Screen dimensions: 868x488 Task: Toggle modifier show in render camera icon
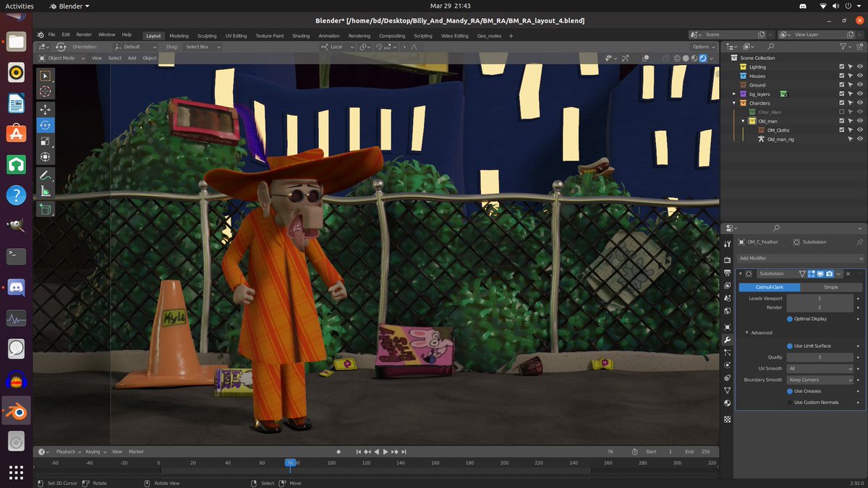tap(830, 274)
